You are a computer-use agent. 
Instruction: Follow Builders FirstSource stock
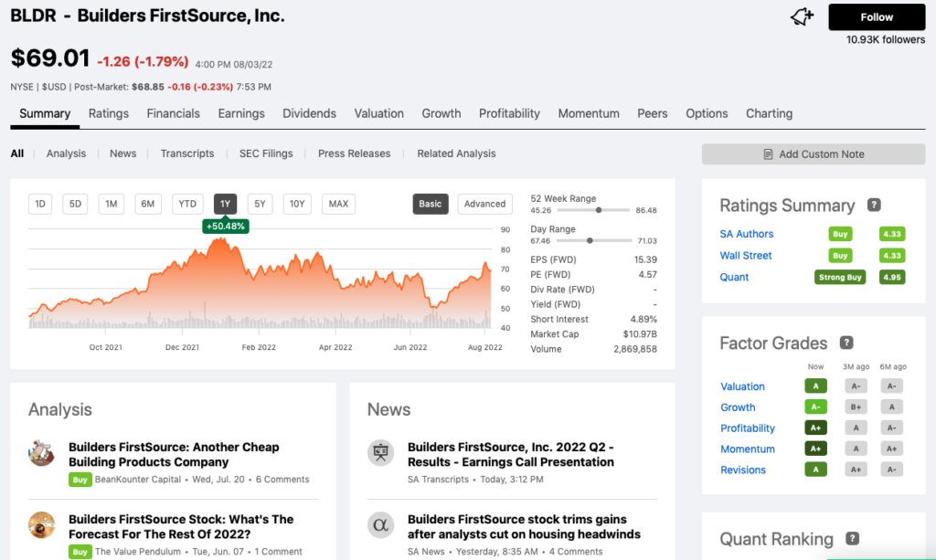pos(877,17)
